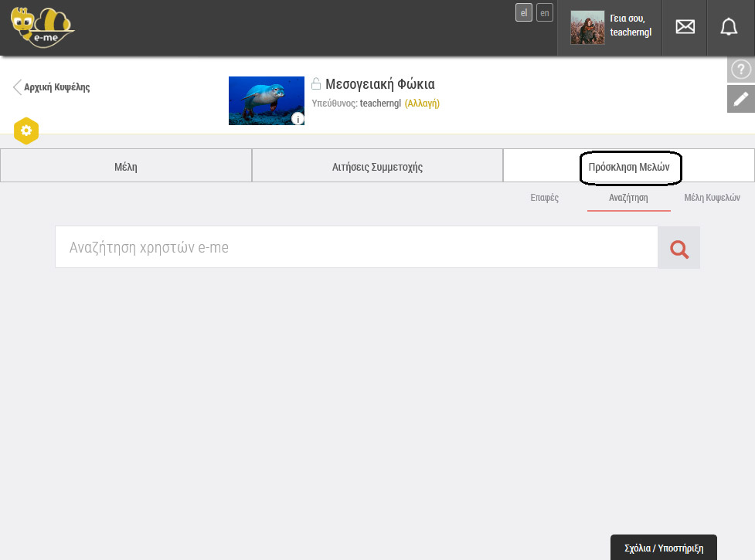Open the help question mark icon
The image size is (755, 560).
[x=741, y=70]
